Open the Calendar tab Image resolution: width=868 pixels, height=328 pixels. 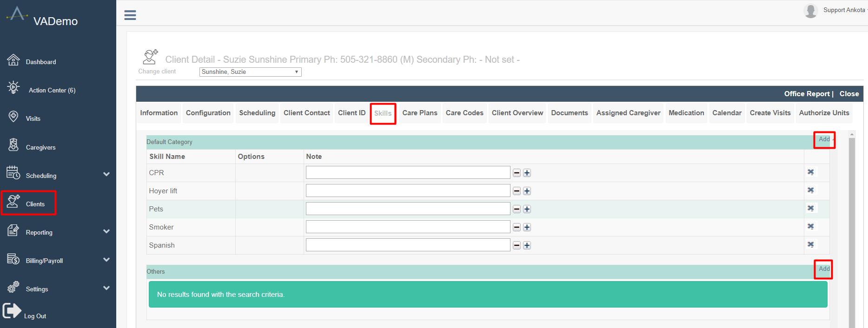click(x=727, y=113)
